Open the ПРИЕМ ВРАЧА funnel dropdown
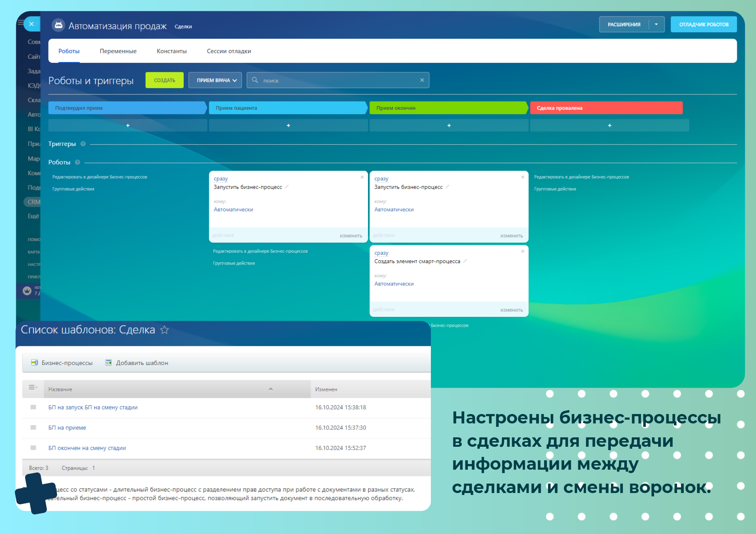Image resolution: width=756 pixels, height=534 pixels. pos(215,80)
